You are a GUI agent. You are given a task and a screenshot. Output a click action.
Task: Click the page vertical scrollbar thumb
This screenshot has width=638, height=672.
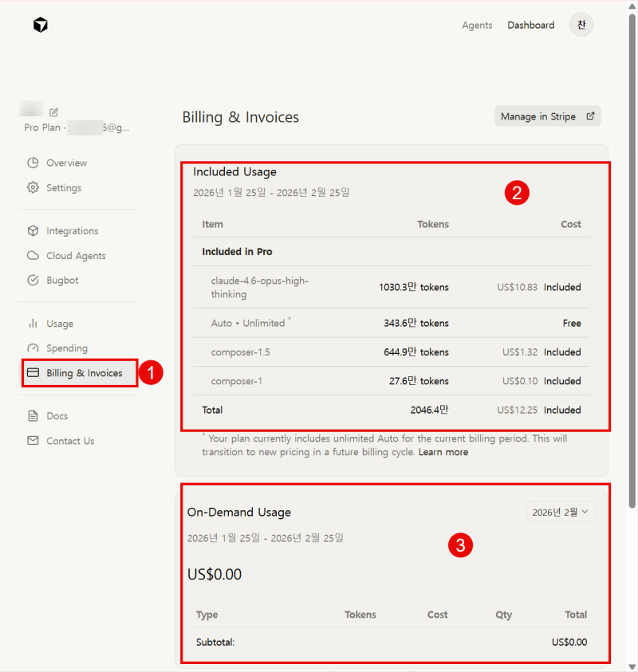[x=632, y=261]
